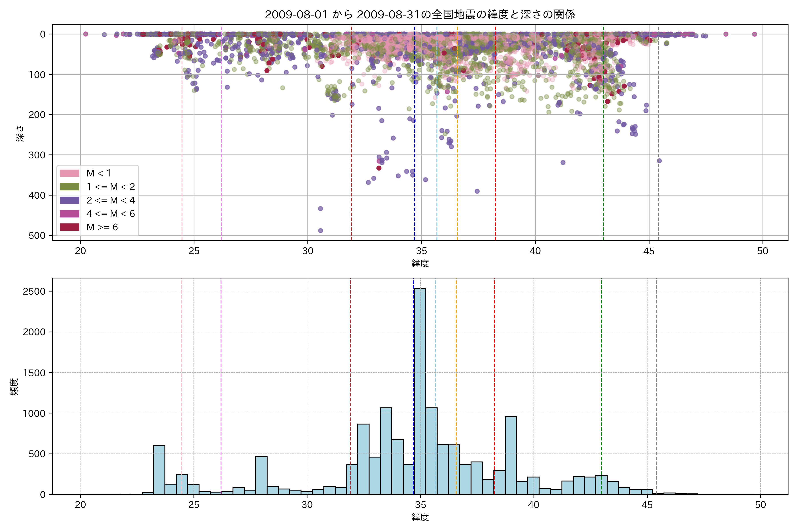Click the deepest scatter point near depth 490

320,231
